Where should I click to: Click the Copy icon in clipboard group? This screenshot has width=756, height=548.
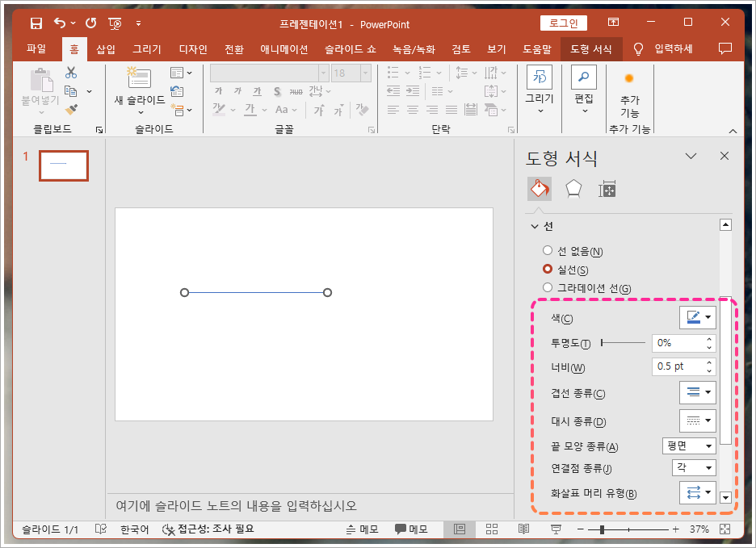[x=71, y=91]
